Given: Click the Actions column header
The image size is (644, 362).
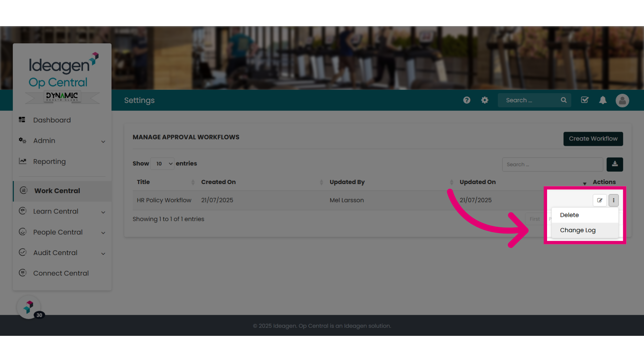Looking at the screenshot, I should click(604, 182).
